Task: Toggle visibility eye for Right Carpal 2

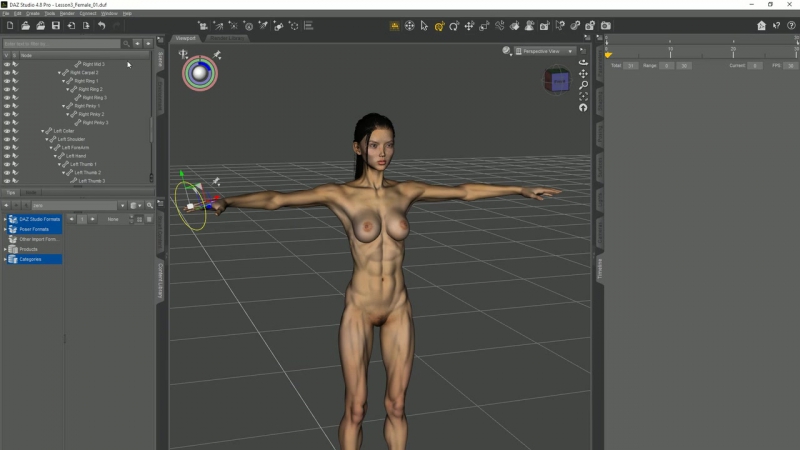Action: (x=6, y=73)
